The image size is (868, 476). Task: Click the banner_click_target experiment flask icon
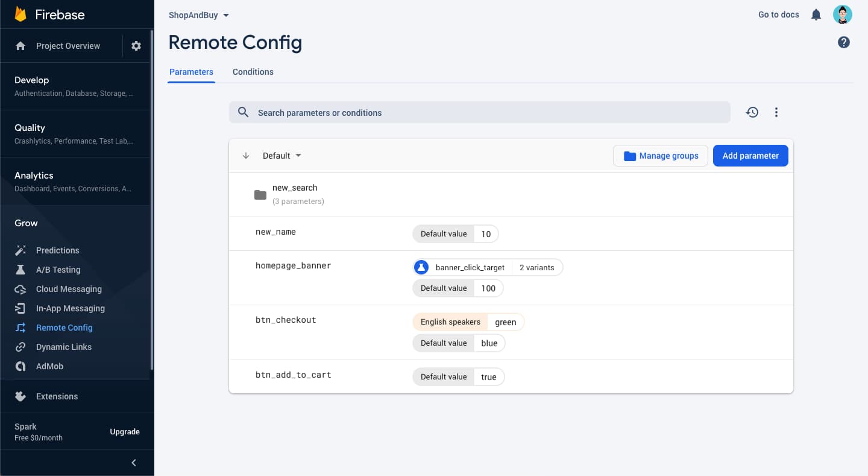click(421, 267)
